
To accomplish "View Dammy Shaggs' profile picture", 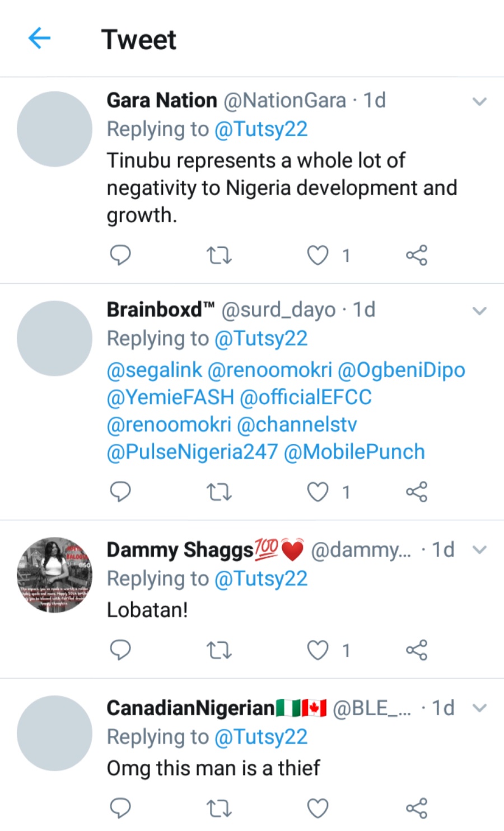I will (x=54, y=575).
